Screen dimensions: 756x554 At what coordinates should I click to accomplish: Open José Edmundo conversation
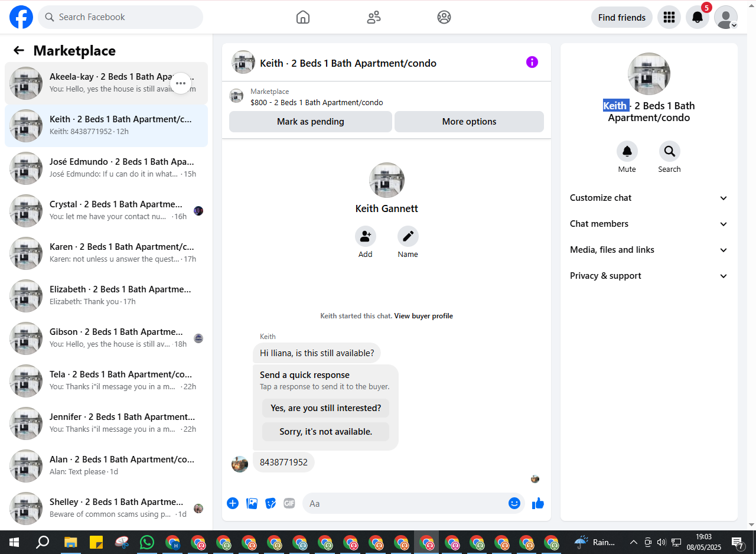coord(106,168)
